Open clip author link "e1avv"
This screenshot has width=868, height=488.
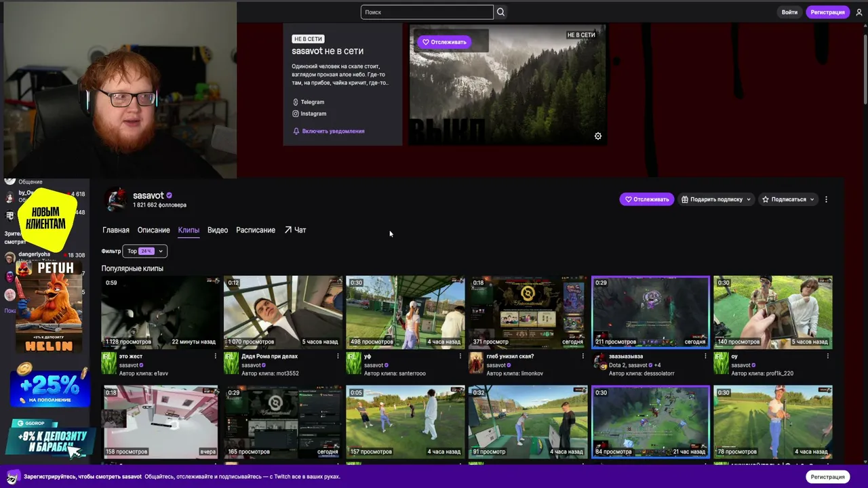(161, 373)
